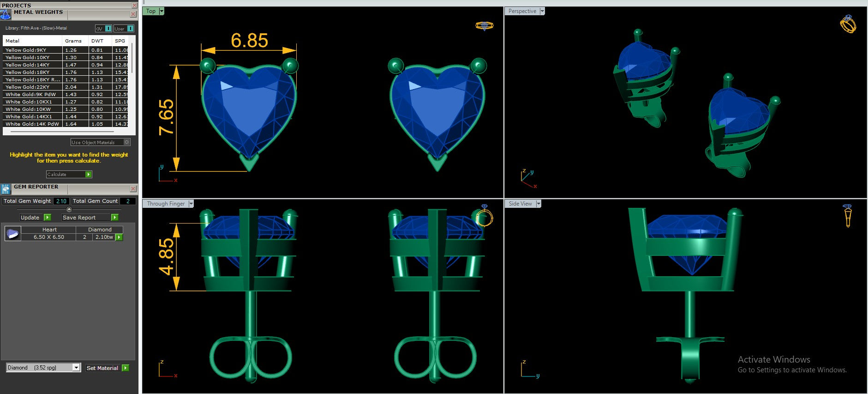Click the 6.85 dimension label in Top view
Viewport: 868px width, 394px height.
pyautogui.click(x=250, y=41)
